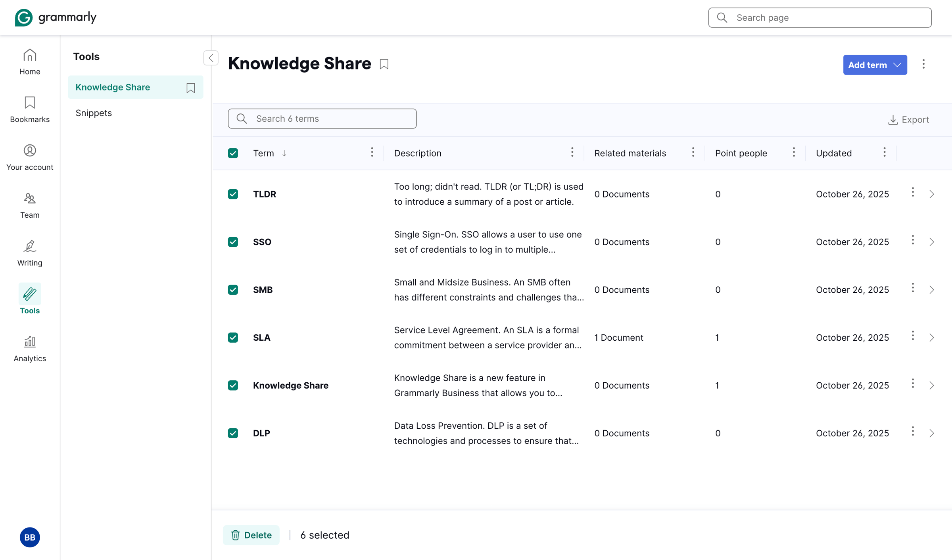Click the '6 selected' status text
Image resolution: width=952 pixels, height=560 pixels.
point(324,535)
